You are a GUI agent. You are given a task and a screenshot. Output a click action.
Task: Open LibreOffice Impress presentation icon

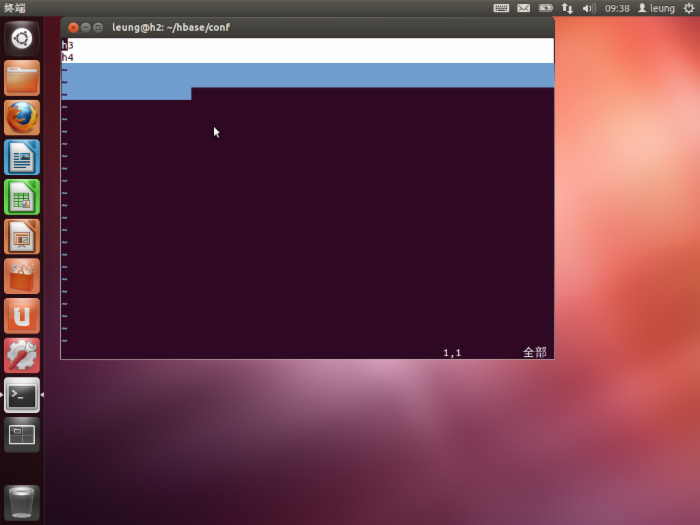pyautogui.click(x=22, y=237)
